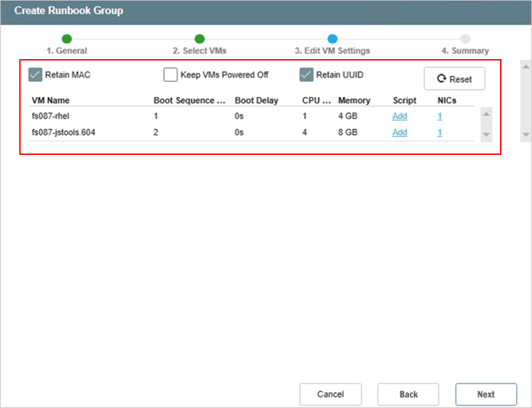Open NICs link for fs087-jstools.604
This screenshot has height=408, width=532.
(440, 132)
